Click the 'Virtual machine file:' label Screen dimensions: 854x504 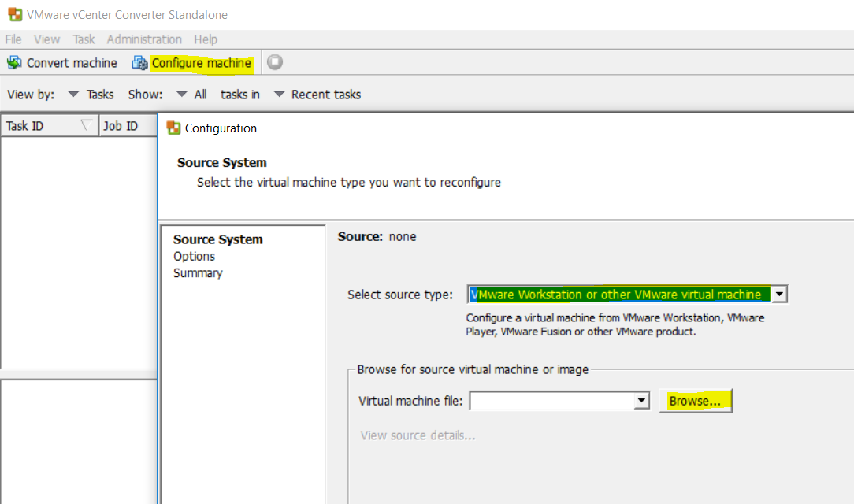click(410, 401)
